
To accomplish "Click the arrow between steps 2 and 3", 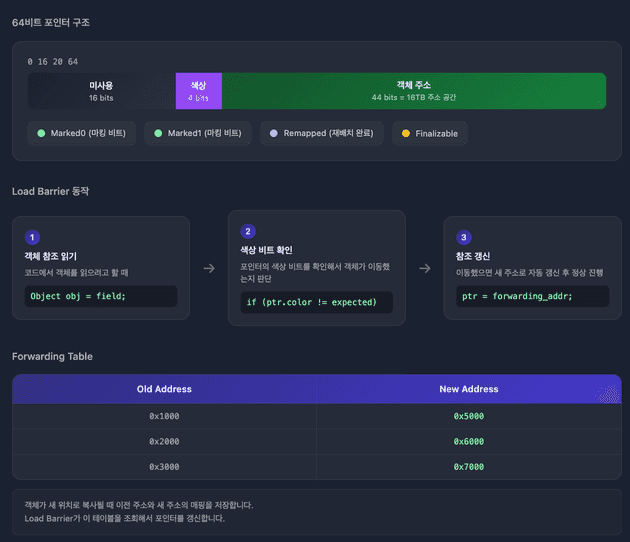I will tap(425, 268).
